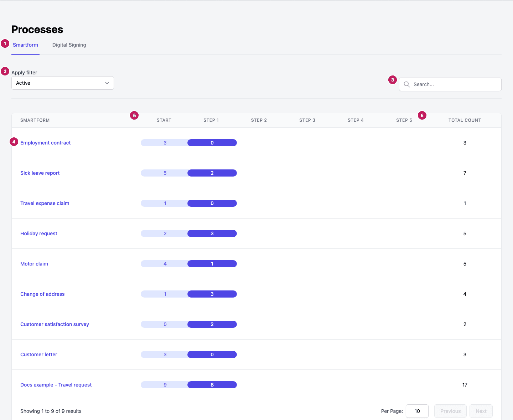Click the Per Page number field
Viewport: 513px width, 420px height.
click(417, 411)
